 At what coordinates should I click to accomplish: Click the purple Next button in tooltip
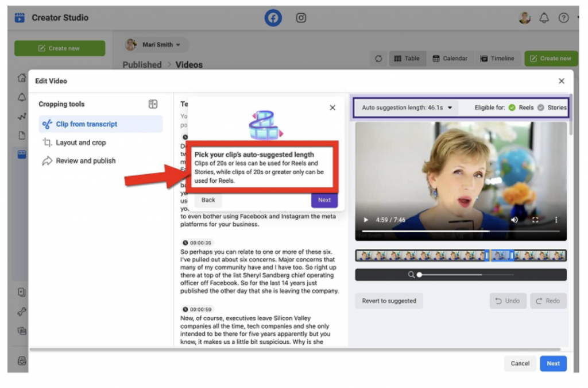tap(324, 200)
